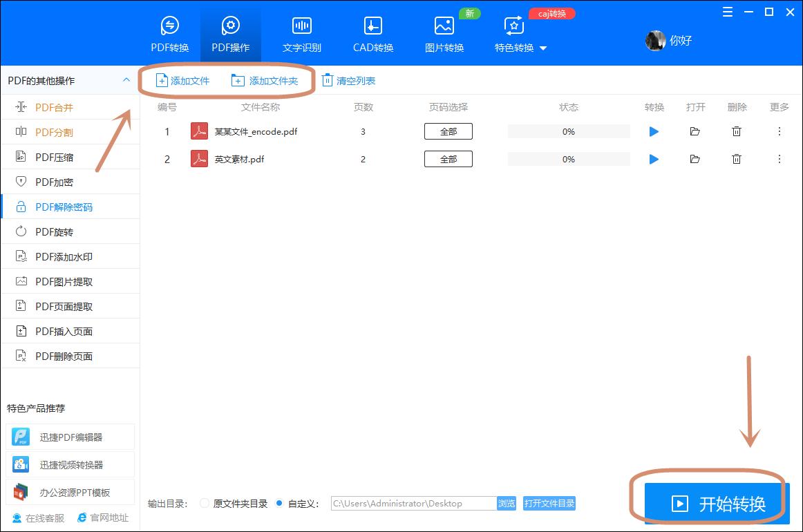Image resolution: width=803 pixels, height=532 pixels.
Task: Click the 0% progress bar of 英文素材.pdf
Action: pyautogui.click(x=568, y=159)
